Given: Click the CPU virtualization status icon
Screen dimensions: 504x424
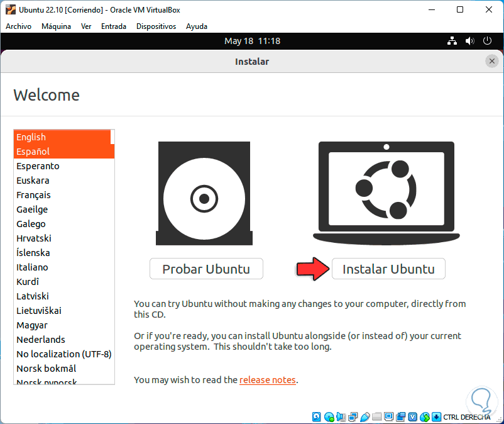Looking at the screenshot, I should tap(412, 417).
